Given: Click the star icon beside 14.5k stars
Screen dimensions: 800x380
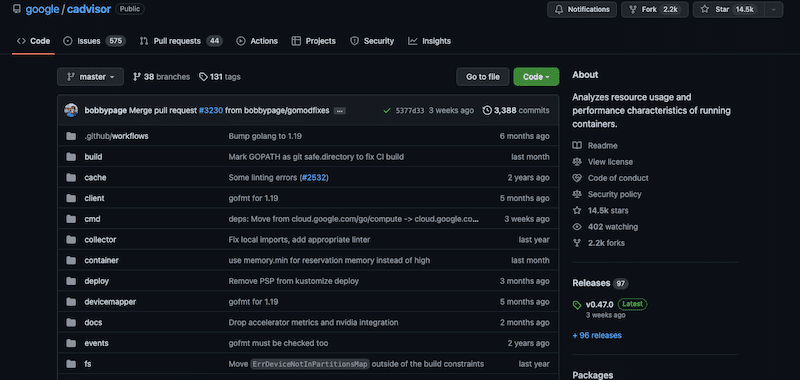Looking at the screenshot, I should (x=577, y=210).
